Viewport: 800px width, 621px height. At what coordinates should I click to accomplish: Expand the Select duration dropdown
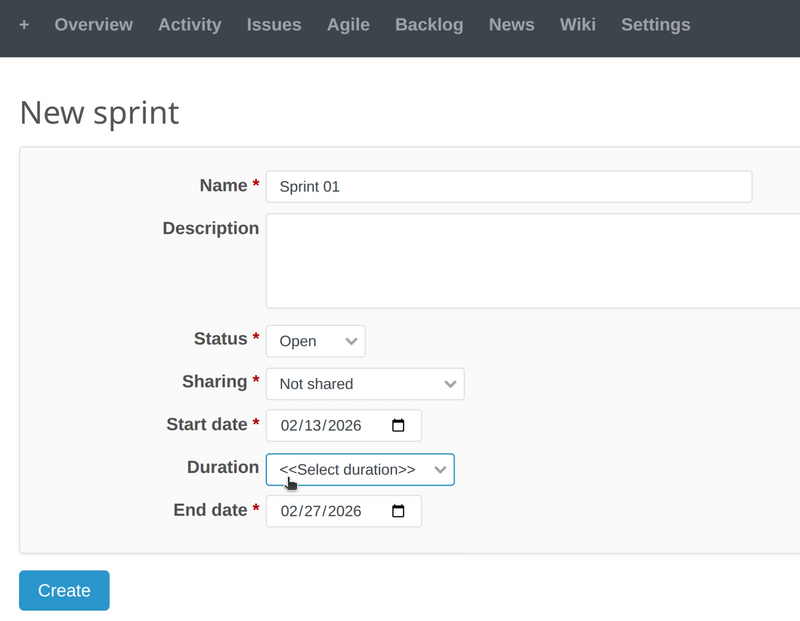[x=355, y=469]
